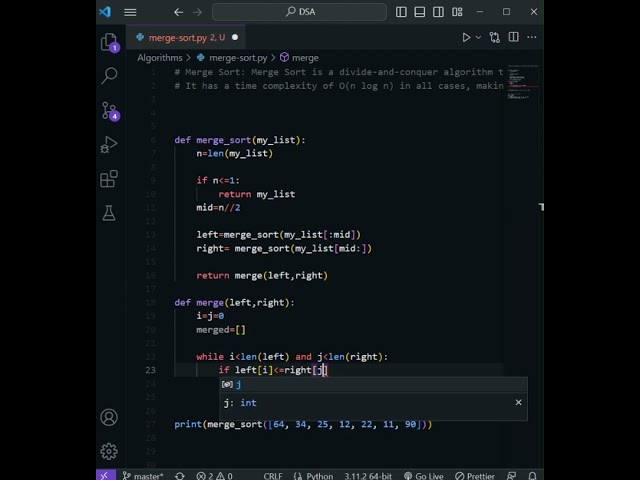The width and height of the screenshot is (640, 480).
Task: Click the j: int suggestion detail
Action: tap(240, 403)
